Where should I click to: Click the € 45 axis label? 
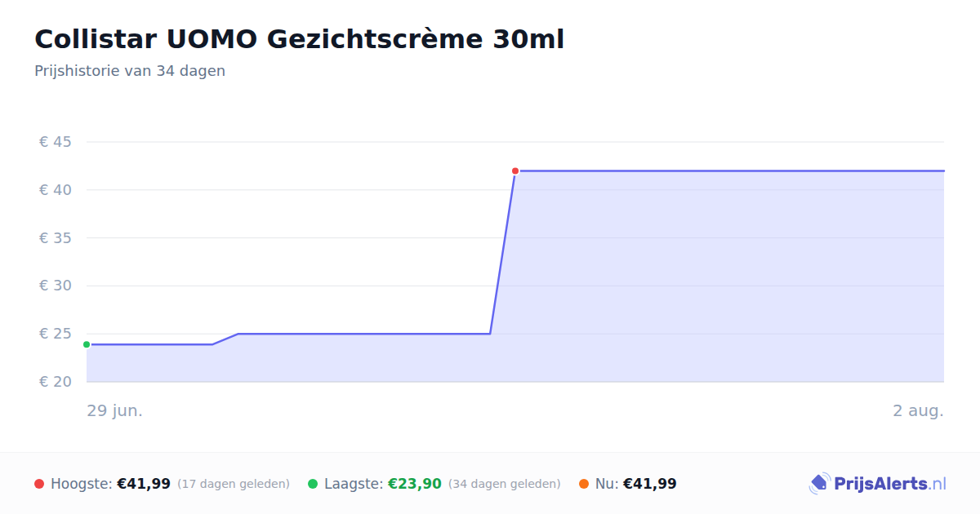pos(56,142)
